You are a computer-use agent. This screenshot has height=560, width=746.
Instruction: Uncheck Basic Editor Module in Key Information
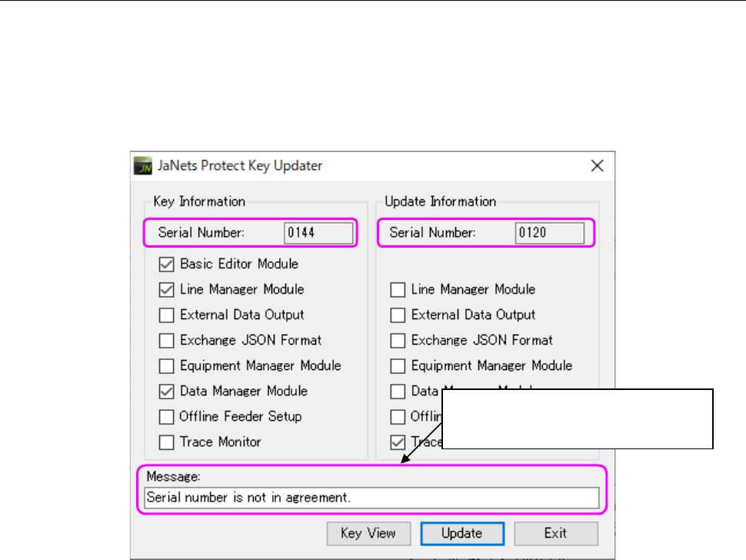point(166,265)
